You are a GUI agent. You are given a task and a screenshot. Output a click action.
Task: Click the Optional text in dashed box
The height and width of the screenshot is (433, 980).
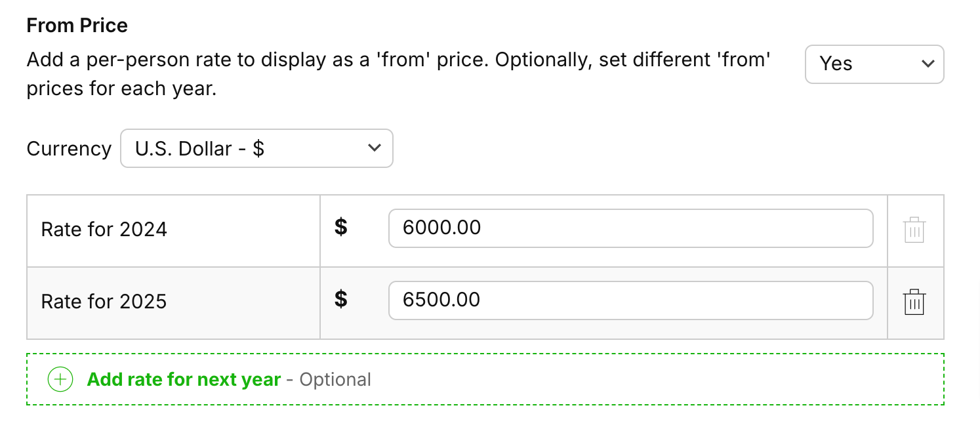click(335, 380)
